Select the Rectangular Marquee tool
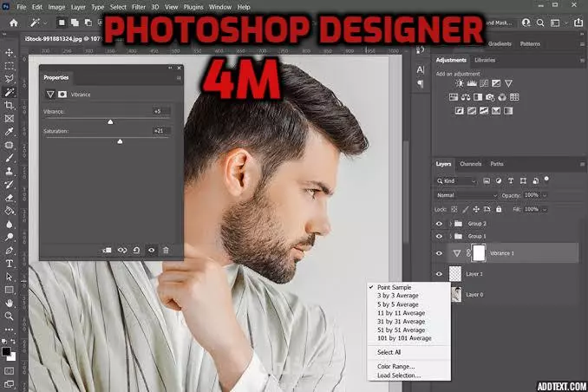 9,66
